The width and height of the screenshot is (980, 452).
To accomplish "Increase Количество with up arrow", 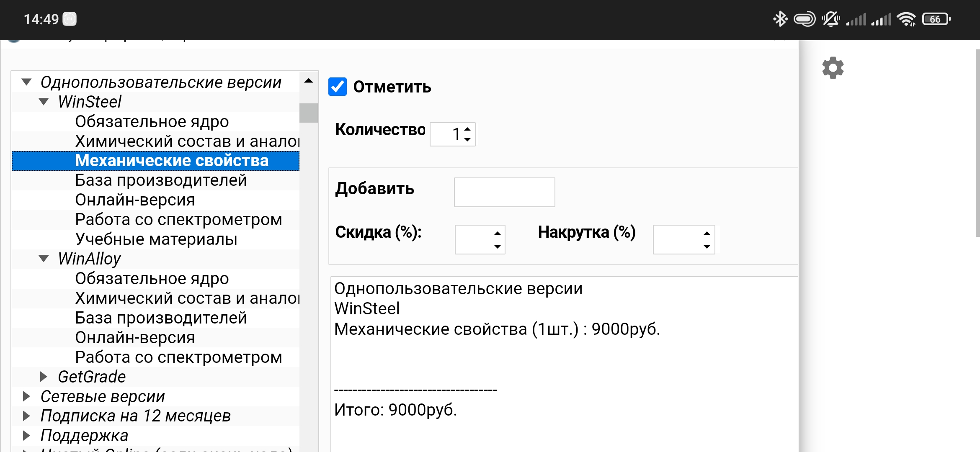I will point(468,129).
